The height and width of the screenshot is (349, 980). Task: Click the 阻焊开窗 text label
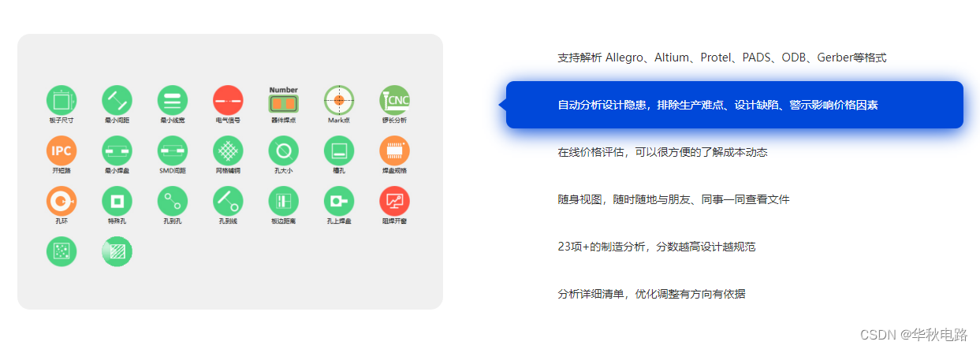394,221
